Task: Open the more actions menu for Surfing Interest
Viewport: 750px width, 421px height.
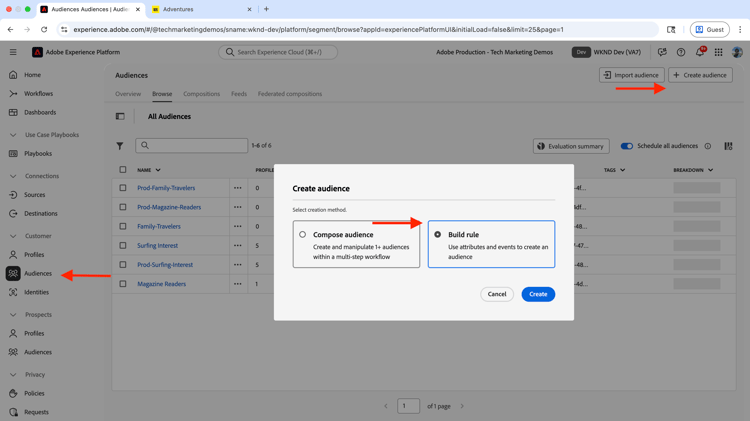Action: [x=238, y=245]
